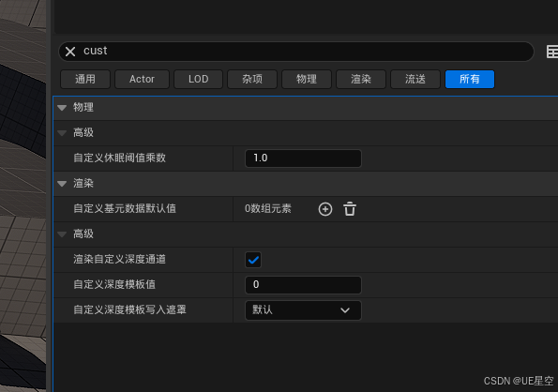Image resolution: width=558 pixels, height=392 pixels.
Task: Clear the search text with the X icon
Action: pos(70,52)
